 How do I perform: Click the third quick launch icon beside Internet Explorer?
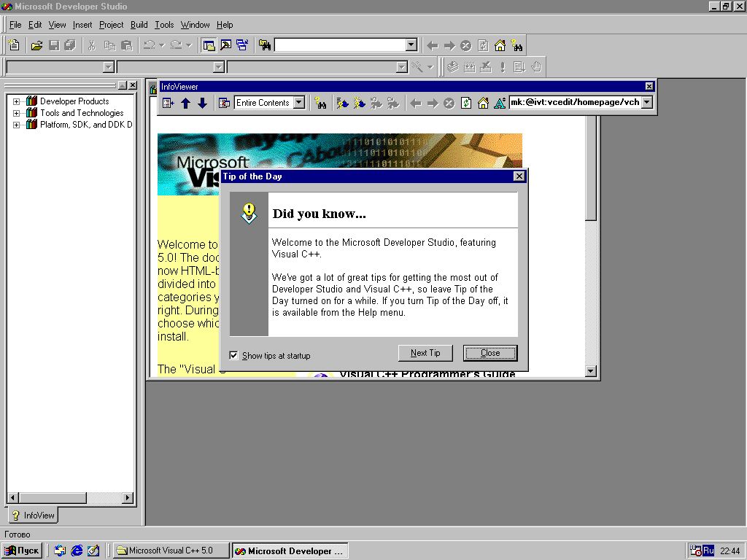click(x=93, y=551)
